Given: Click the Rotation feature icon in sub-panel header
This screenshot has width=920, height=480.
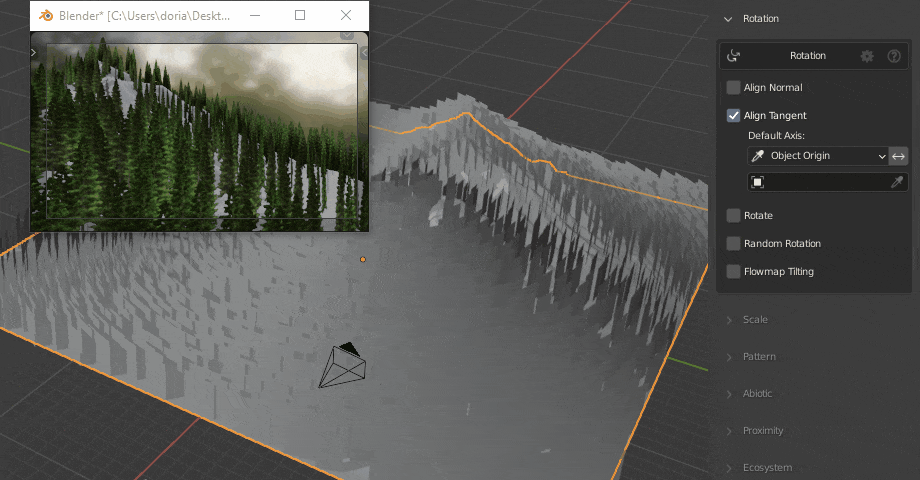Looking at the screenshot, I should point(733,56).
